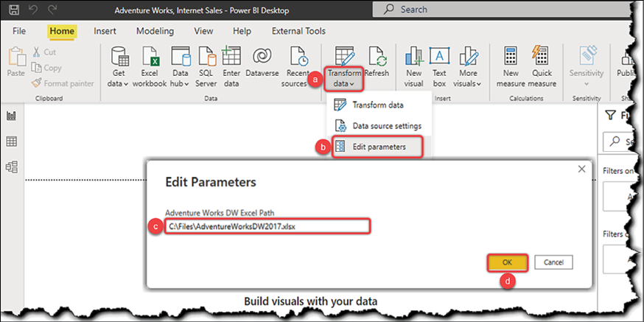Image resolution: width=644 pixels, height=322 pixels.
Task: Insert a New visual
Action: pyautogui.click(x=413, y=66)
